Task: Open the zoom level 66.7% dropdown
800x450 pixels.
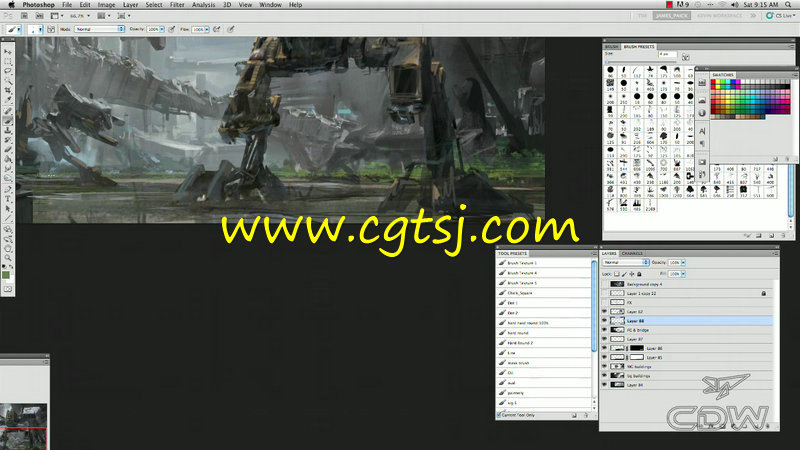Action: pyautogui.click(x=80, y=16)
